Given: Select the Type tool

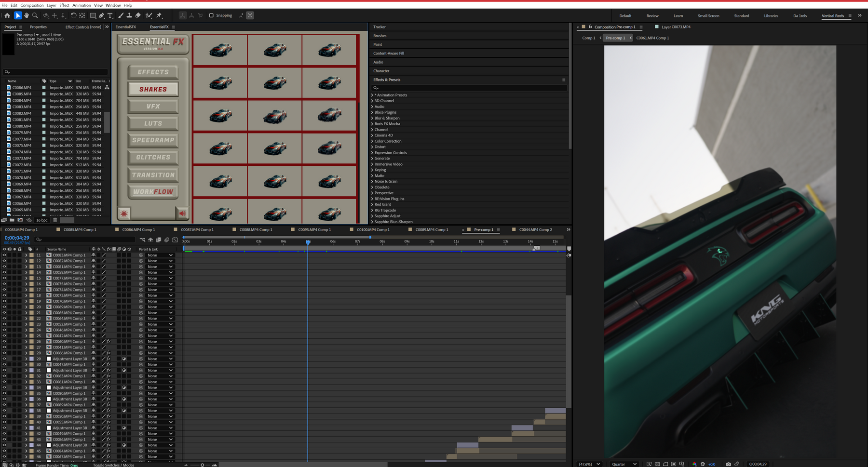Looking at the screenshot, I should (x=110, y=15).
